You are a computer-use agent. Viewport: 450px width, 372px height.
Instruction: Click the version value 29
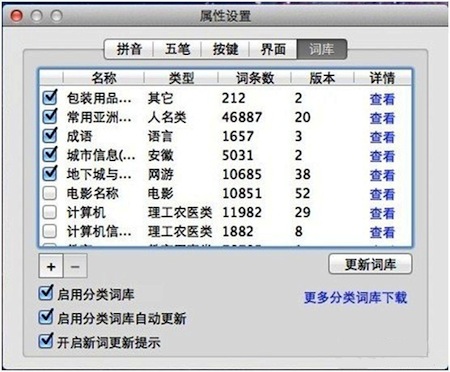click(303, 212)
